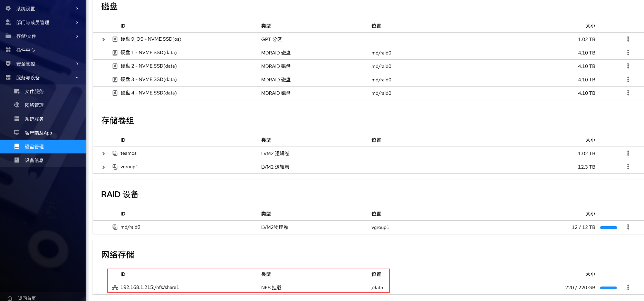
Task: Click the disk icon of 硬盘 9_OS
Action: (x=115, y=39)
